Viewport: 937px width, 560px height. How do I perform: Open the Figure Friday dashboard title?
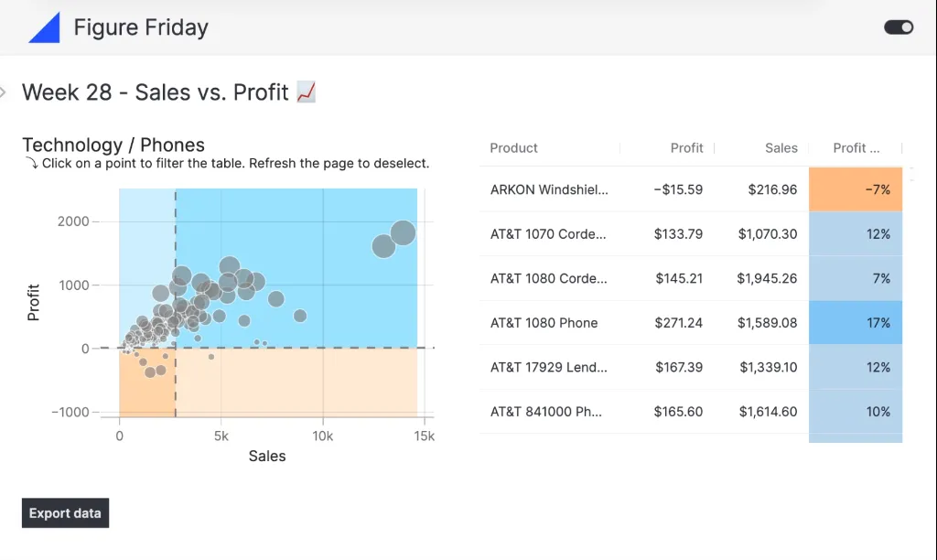coord(141,27)
